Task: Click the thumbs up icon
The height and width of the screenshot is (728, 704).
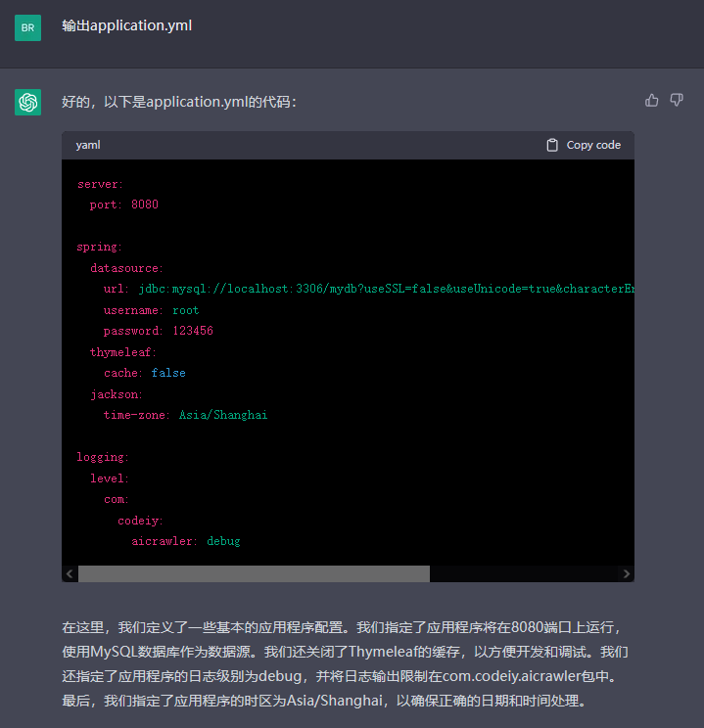Action: tap(651, 100)
